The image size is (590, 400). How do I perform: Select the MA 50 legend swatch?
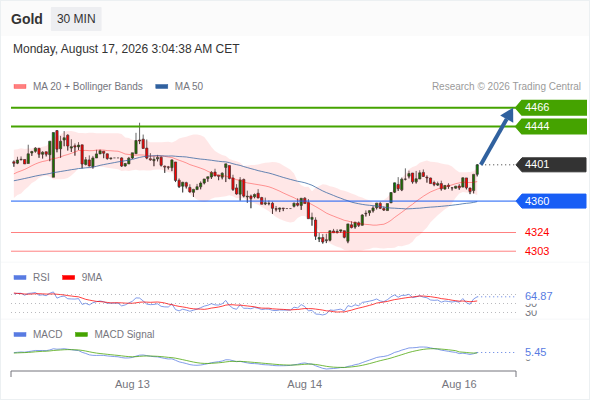click(x=162, y=87)
